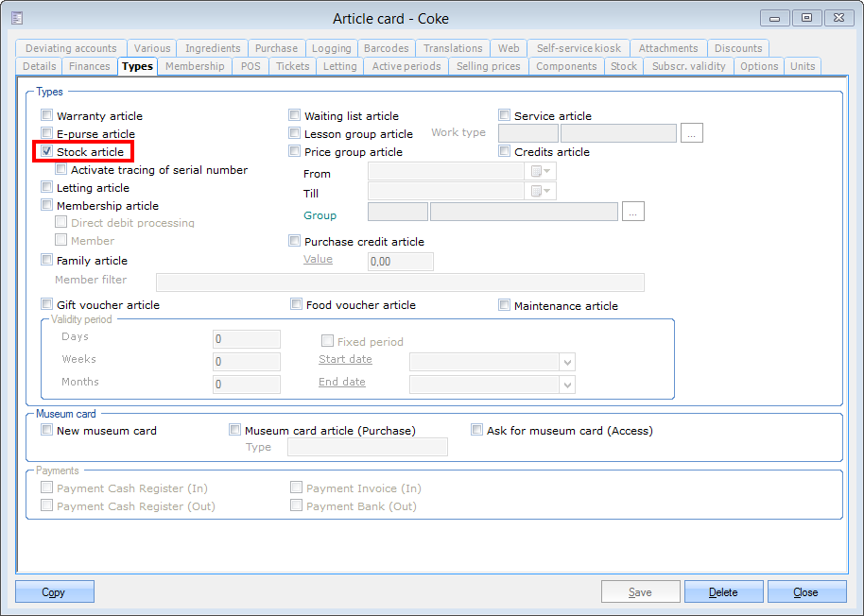
Task: Open the Till date calendar picker
Action: [x=542, y=191]
